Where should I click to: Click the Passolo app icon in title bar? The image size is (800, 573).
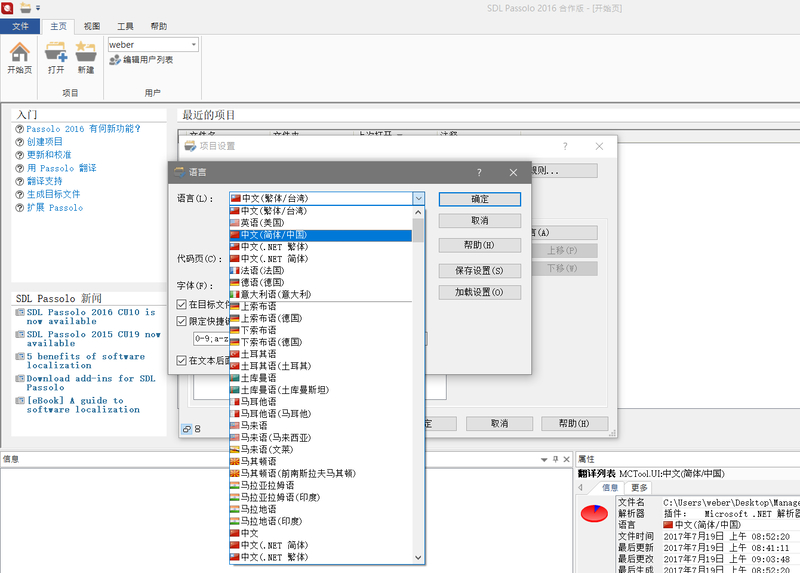[x=8, y=8]
